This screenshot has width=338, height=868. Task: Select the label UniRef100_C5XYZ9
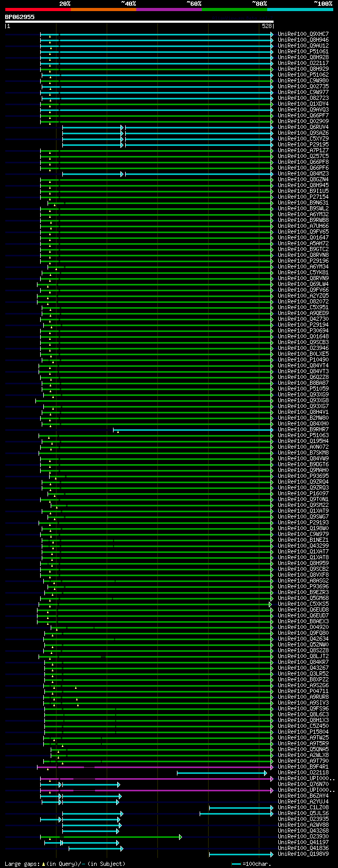click(x=303, y=138)
